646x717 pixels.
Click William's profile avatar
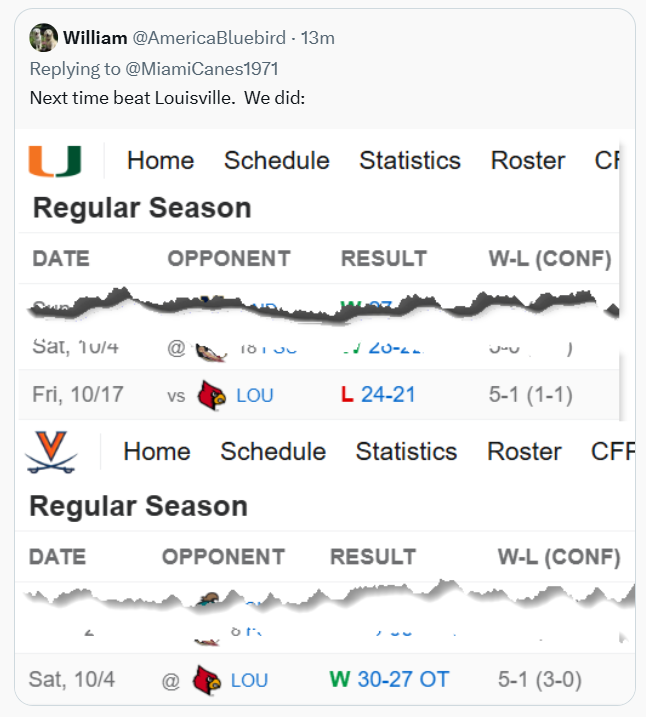43,38
